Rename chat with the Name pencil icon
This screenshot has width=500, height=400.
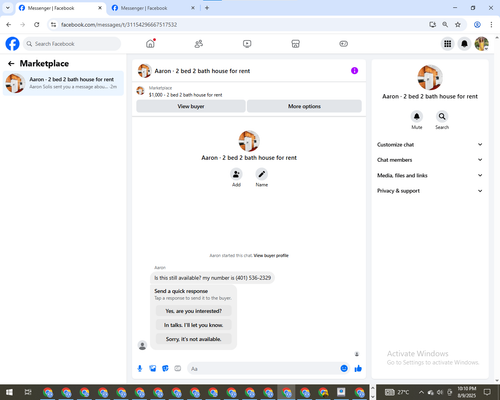point(262,174)
